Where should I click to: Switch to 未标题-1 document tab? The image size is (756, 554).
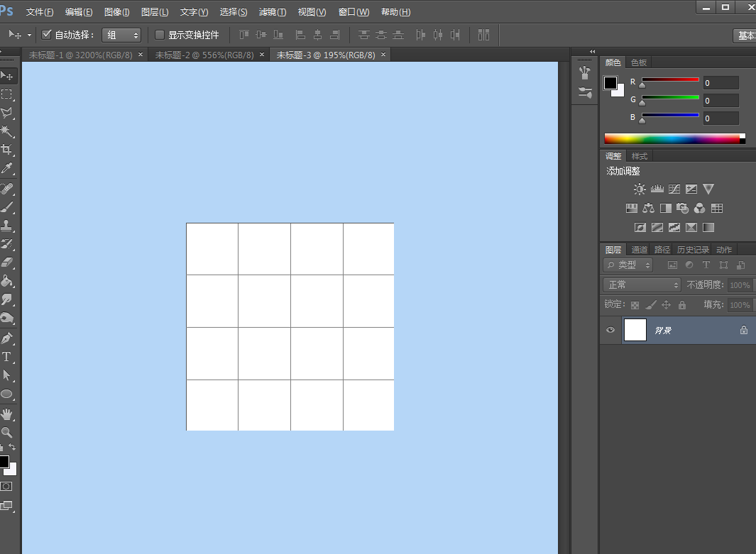coord(80,55)
